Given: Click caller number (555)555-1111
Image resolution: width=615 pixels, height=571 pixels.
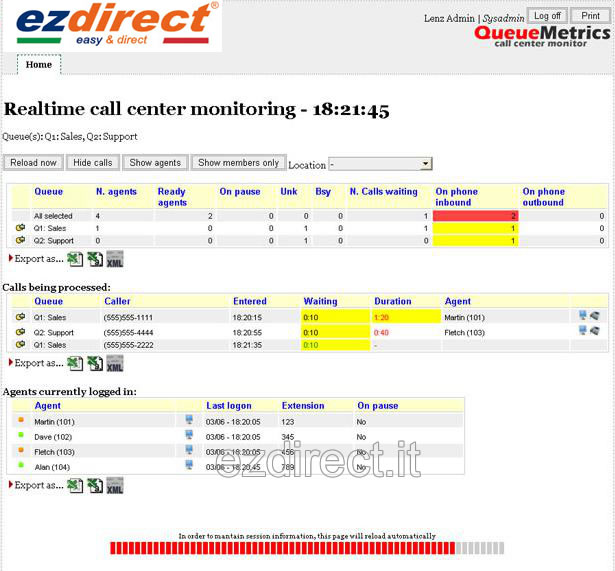Looking at the screenshot, I should tap(128, 317).
